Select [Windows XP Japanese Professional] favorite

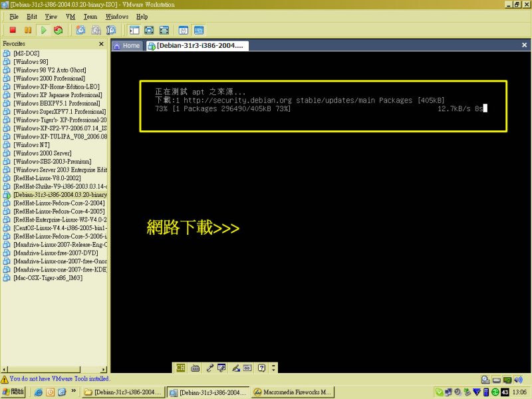coord(58,95)
